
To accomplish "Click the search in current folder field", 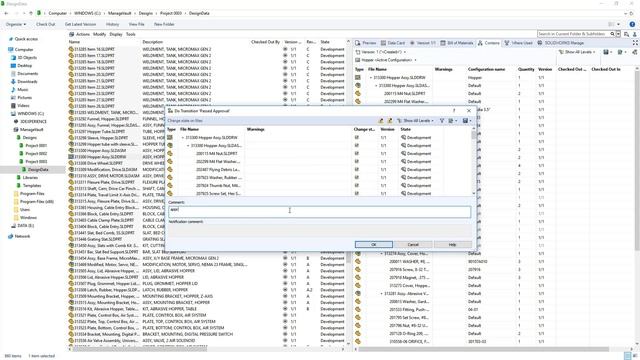I will pyautogui.click(x=573, y=34).
